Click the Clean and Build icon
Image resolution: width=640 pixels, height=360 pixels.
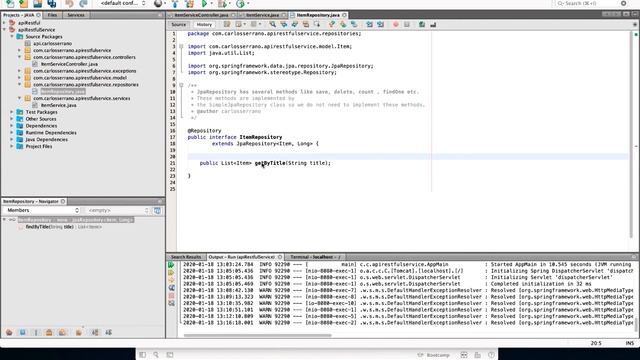click(189, 4)
